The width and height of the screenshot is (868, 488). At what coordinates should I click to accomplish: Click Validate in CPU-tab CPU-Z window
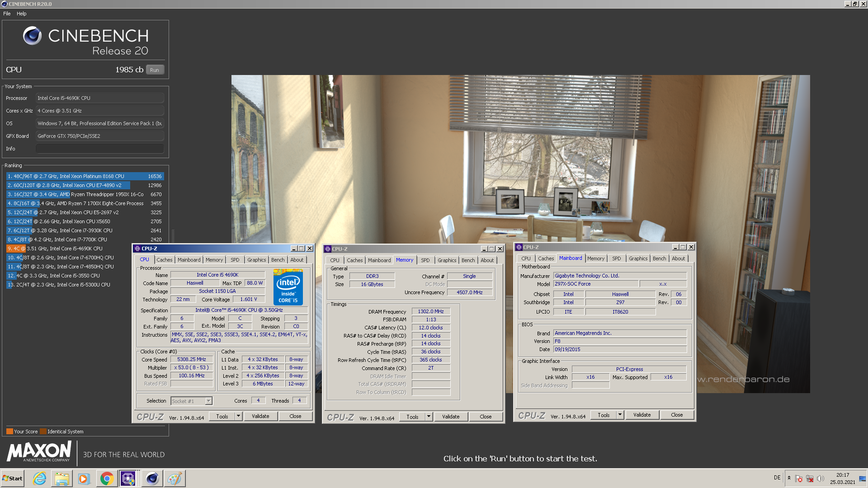260,416
